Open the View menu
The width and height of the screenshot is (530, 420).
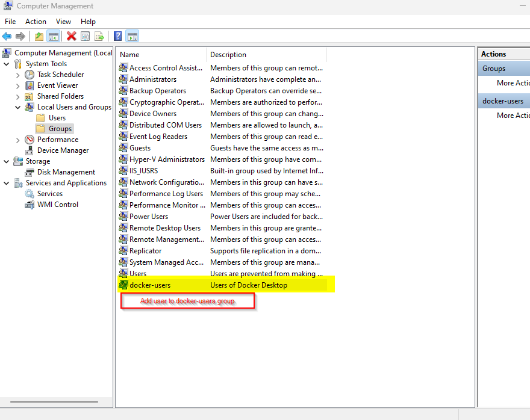click(63, 21)
